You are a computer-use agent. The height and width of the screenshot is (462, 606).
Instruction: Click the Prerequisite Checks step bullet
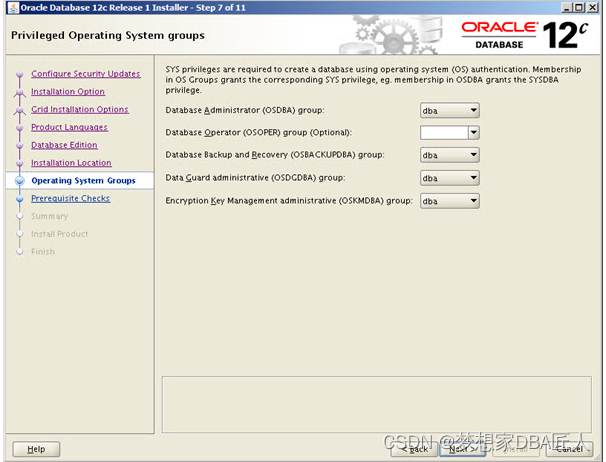20,199
